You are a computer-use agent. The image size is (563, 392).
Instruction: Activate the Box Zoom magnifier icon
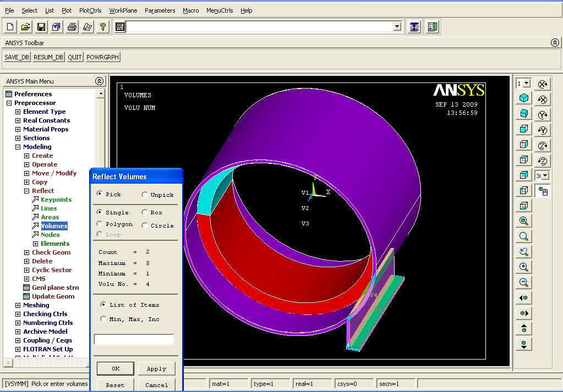(524, 236)
